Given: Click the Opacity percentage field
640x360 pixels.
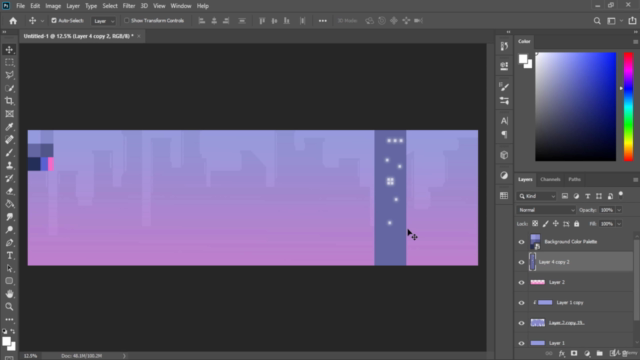Looking at the screenshot, I should (607, 210).
